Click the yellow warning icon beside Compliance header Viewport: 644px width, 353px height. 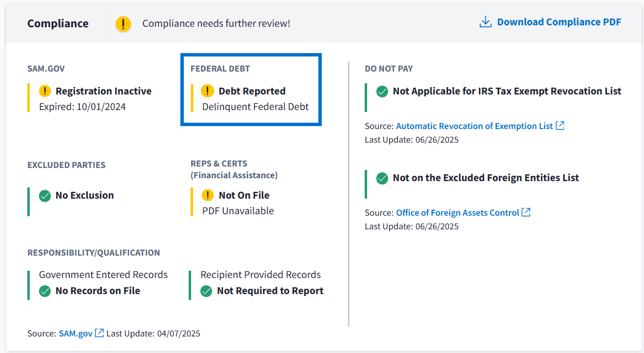point(123,23)
